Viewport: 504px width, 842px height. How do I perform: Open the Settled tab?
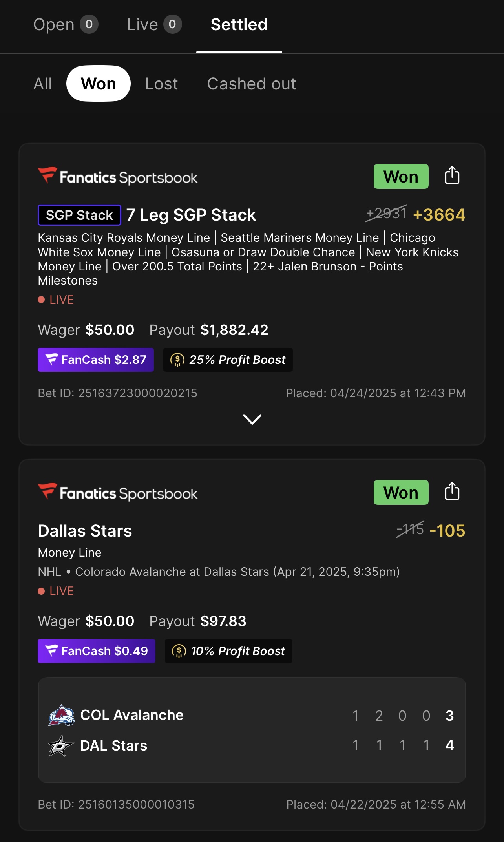239,25
